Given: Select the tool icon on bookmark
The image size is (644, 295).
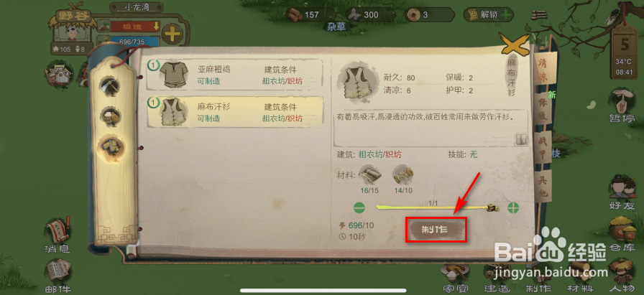Looking at the screenshot, I should (x=111, y=85).
